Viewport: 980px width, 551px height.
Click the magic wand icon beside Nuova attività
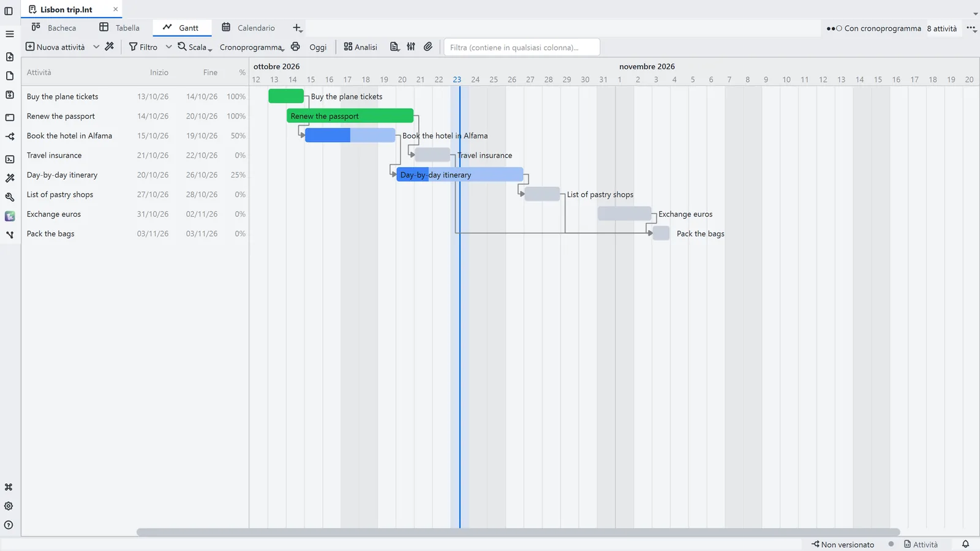pyautogui.click(x=110, y=47)
